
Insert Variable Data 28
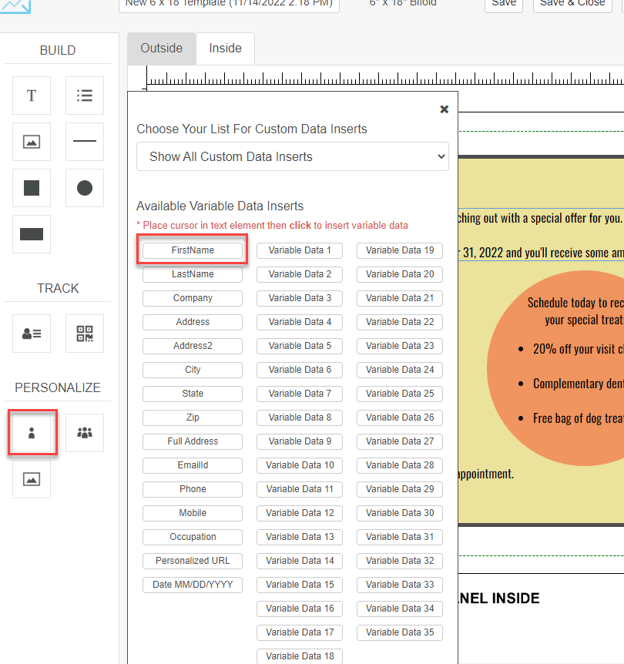tap(400, 465)
